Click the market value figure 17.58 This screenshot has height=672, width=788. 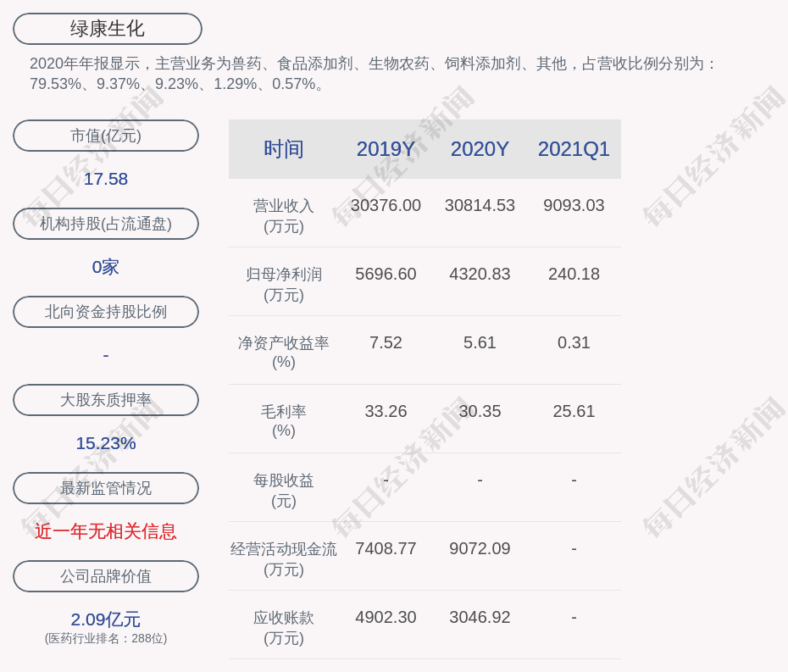click(x=106, y=179)
